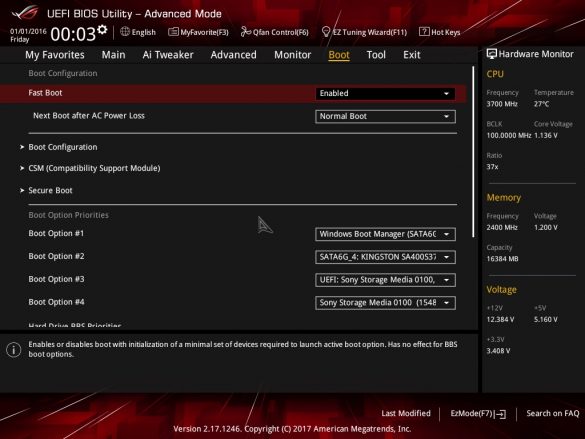Click the ROG logo icon
Image resolution: width=585 pixels, height=439 pixels.
coord(25,13)
